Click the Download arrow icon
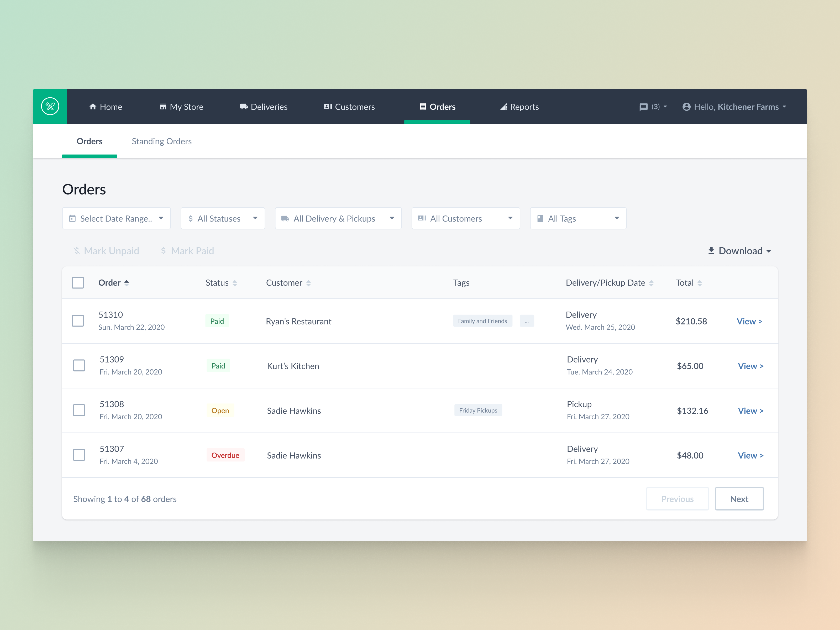 [x=711, y=251]
